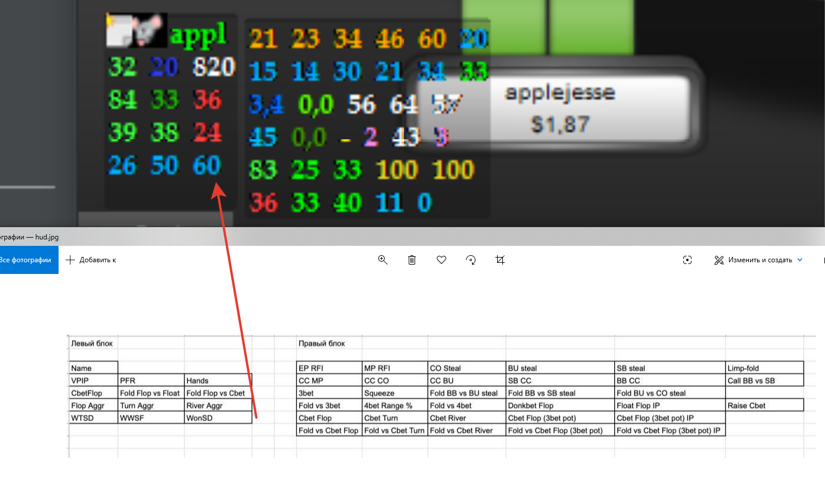Click the WonSD cell

pyautogui.click(x=218, y=418)
